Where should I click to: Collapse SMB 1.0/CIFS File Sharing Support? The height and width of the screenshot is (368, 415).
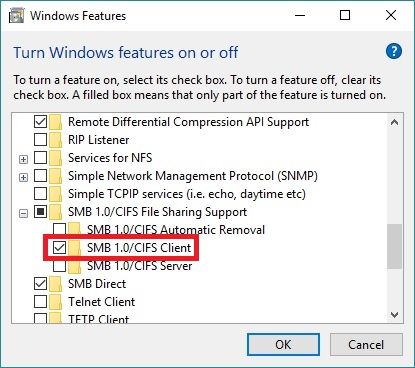(x=23, y=213)
